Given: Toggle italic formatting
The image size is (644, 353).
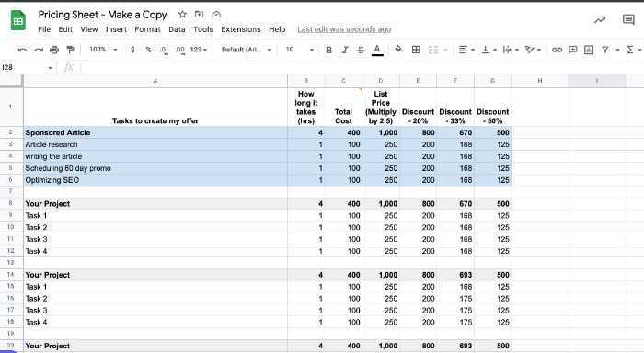Looking at the screenshot, I should [x=345, y=50].
